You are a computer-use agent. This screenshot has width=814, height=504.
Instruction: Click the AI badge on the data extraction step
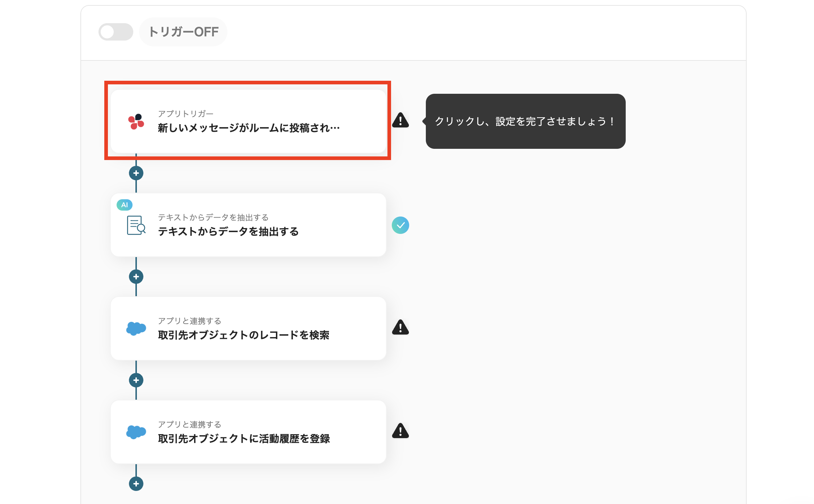click(125, 205)
